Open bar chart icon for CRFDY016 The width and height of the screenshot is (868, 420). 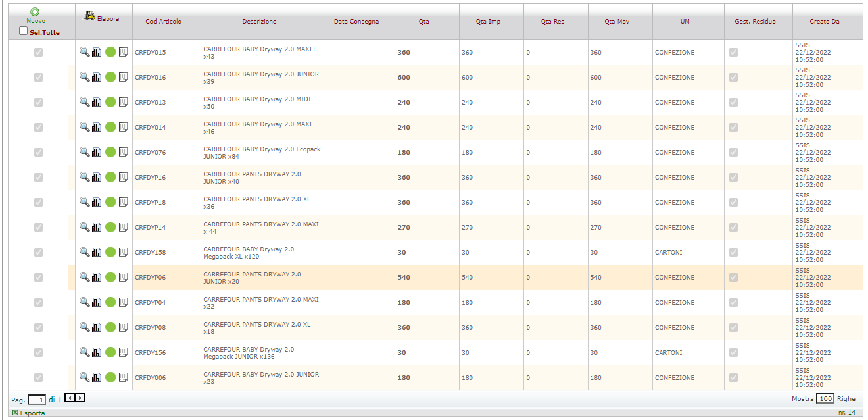tap(97, 78)
